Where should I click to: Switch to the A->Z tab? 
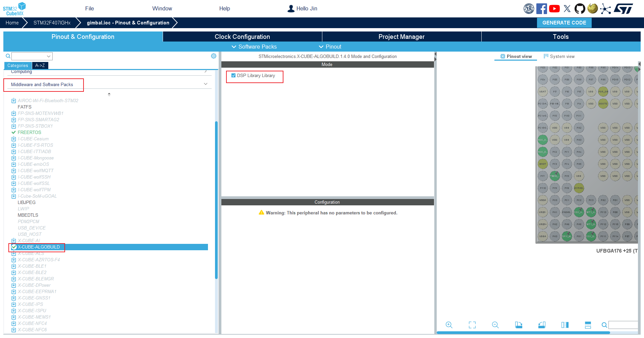(x=40, y=66)
